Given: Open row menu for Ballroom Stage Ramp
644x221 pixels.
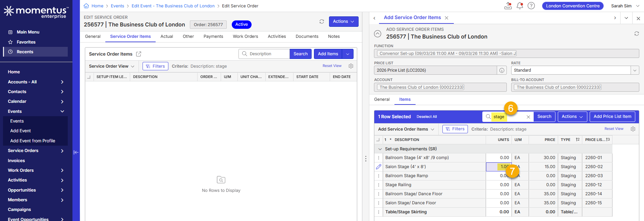Looking at the screenshot, I should click(379, 176).
